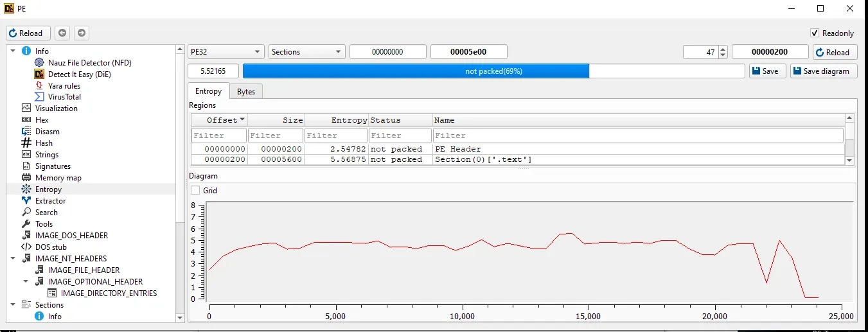Open Nauz File Detector (NFD)
Image resolution: width=868 pixels, height=332 pixels.
pyautogui.click(x=89, y=63)
